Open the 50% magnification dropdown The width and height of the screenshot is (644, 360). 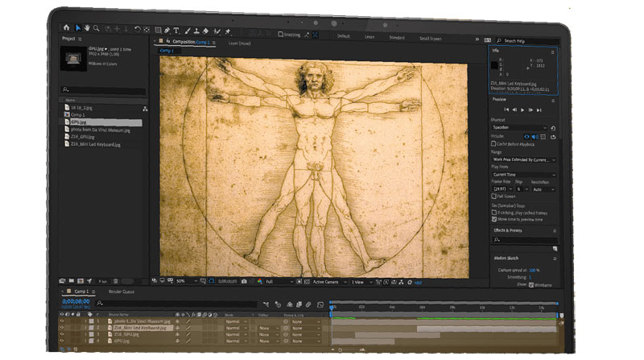[187, 281]
